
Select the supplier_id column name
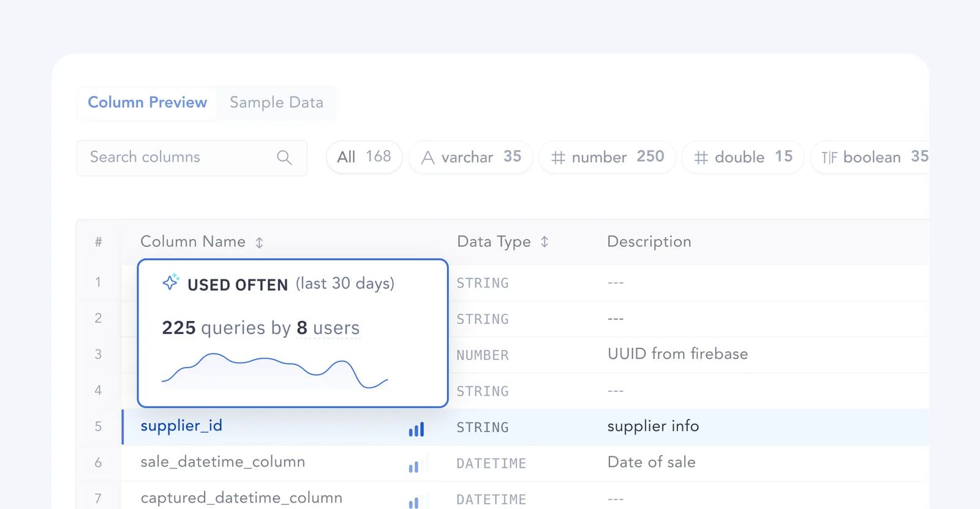click(x=181, y=426)
